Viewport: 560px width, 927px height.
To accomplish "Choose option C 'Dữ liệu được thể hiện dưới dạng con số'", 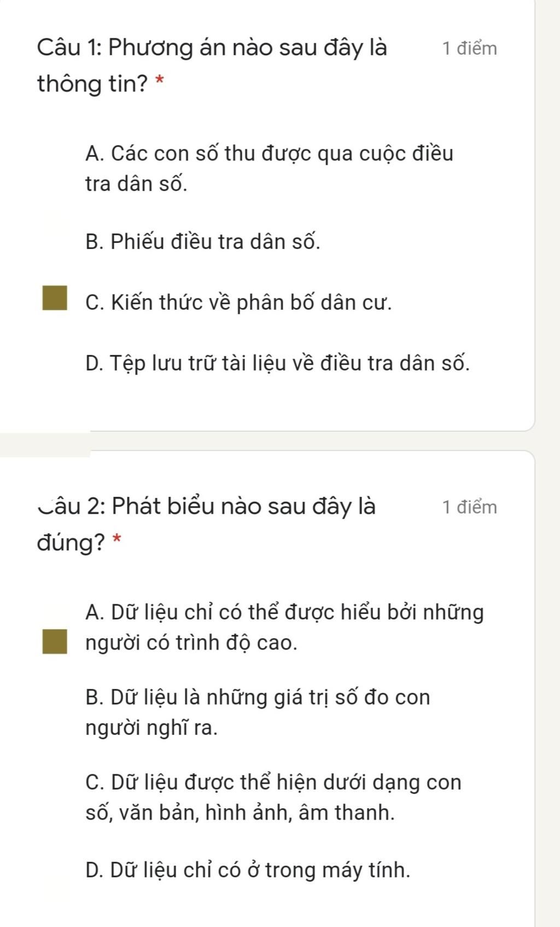I will [x=273, y=797].
